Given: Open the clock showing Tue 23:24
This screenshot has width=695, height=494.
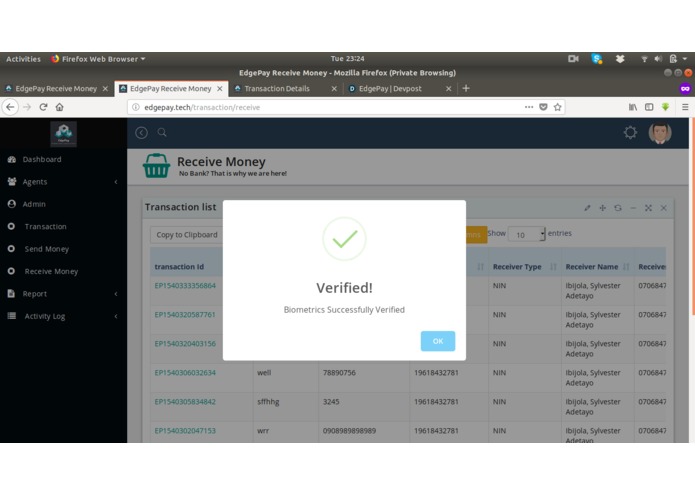Looking at the screenshot, I should (348, 58).
